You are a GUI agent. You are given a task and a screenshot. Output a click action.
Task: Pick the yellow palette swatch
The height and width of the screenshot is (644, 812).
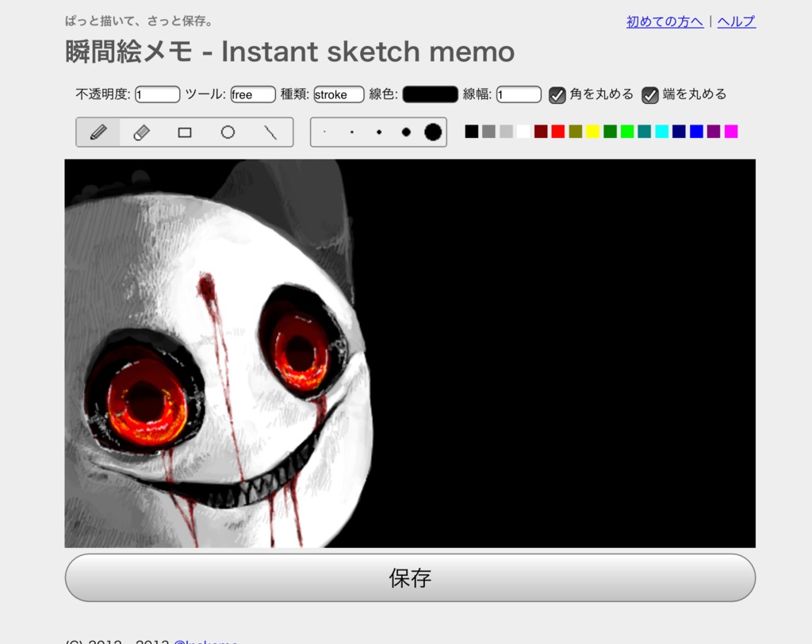[593, 132]
